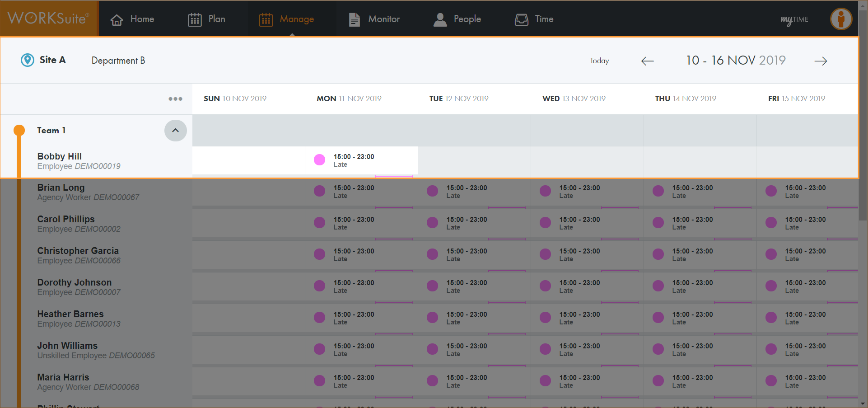Screen dimensions: 868x408
Task: Open the Department B selector
Action: 118,61
